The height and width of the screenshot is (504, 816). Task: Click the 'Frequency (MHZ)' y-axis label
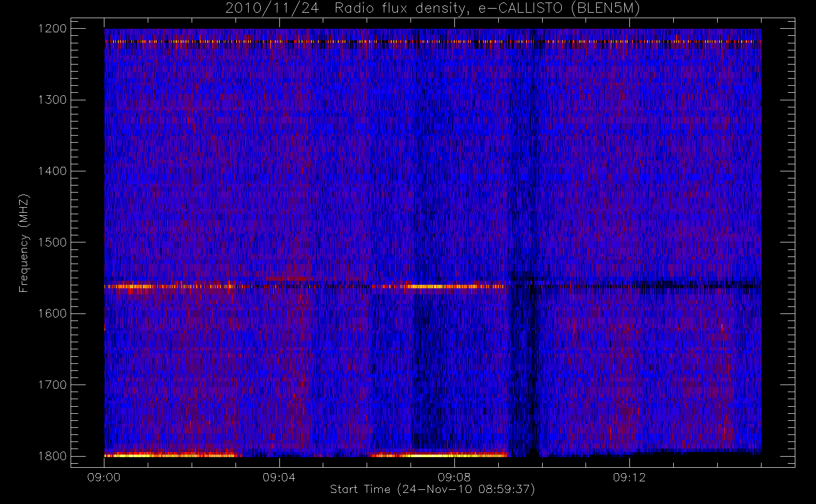click(23, 243)
